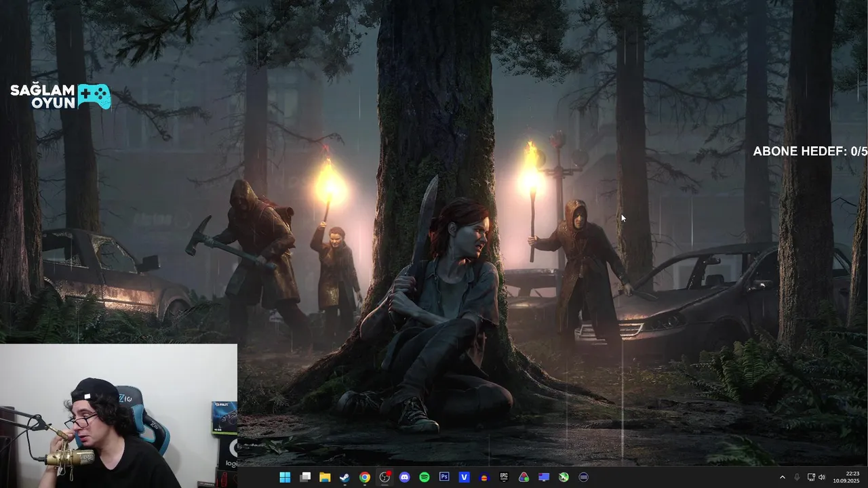Open clock and date 22:23 panel
Viewport: 868px width, 488px height.
847,477
